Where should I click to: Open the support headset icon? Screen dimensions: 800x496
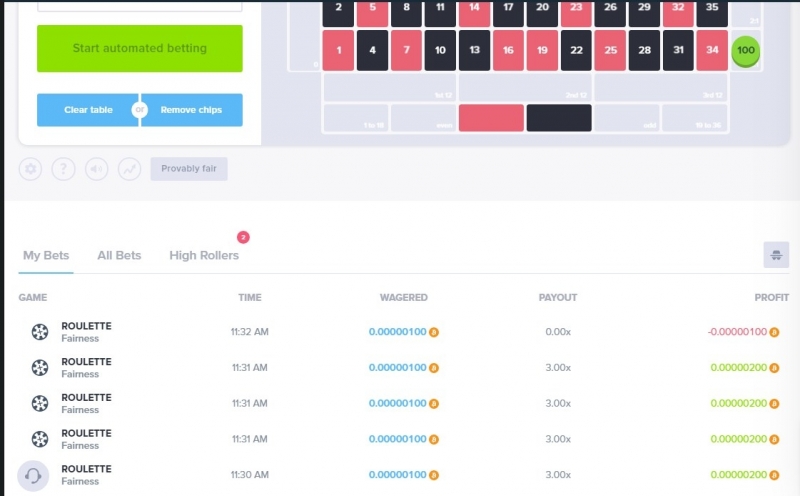[33, 476]
